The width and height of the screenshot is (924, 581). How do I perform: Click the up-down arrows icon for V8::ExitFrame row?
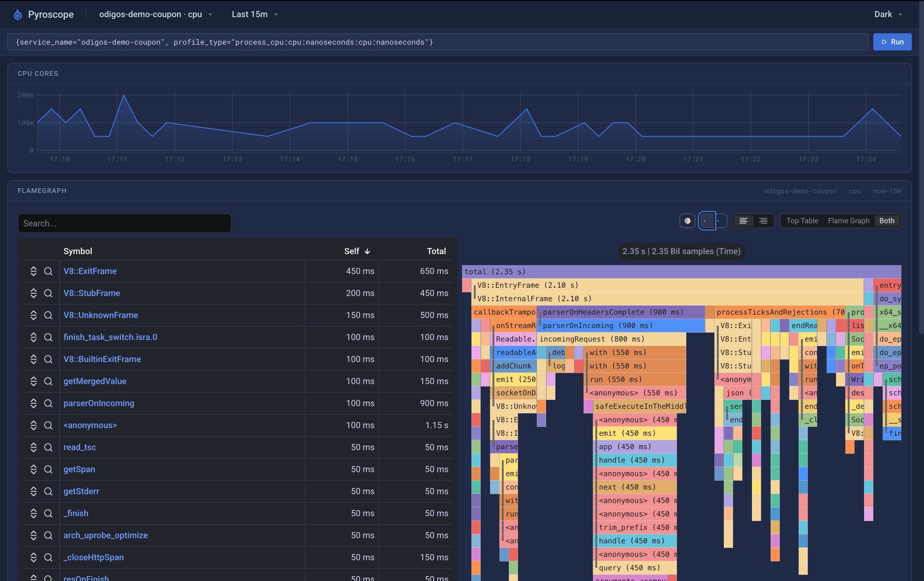pyautogui.click(x=33, y=271)
